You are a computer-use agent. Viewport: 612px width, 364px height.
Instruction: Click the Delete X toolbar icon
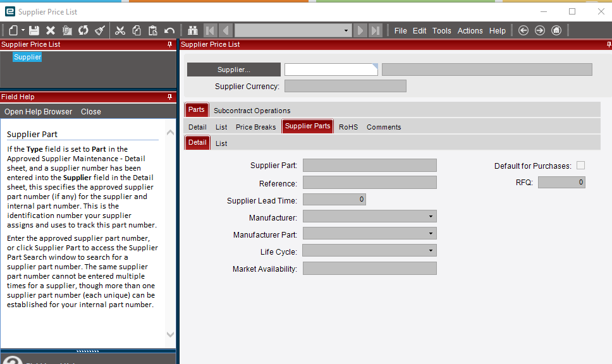pyautogui.click(x=51, y=30)
